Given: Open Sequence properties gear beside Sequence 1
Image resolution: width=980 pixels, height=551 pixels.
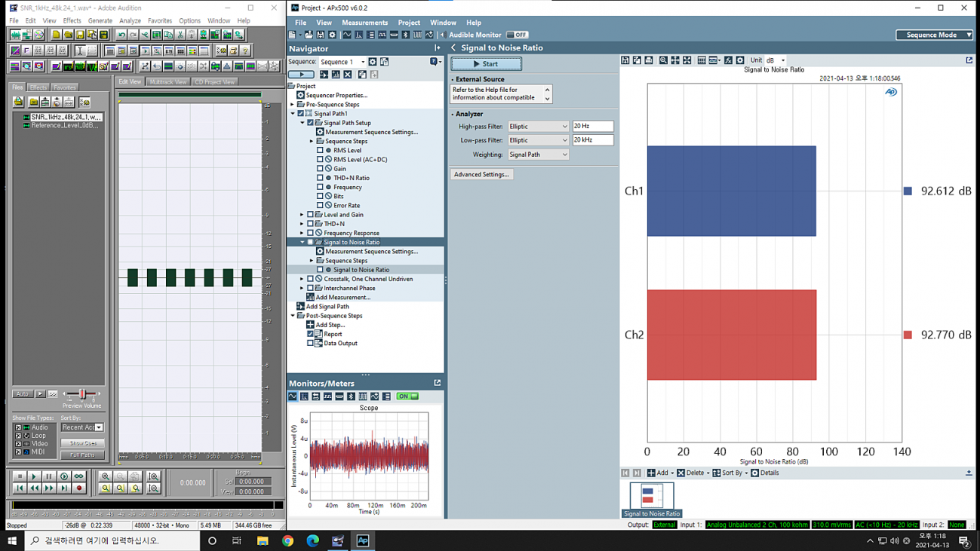Looking at the screenshot, I should pos(373,62).
